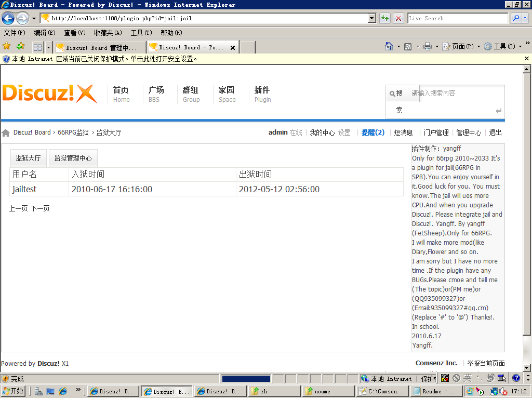Open the 收藏夹(A) menu
Image resolution: width=532 pixels, height=398 pixels.
108,33
